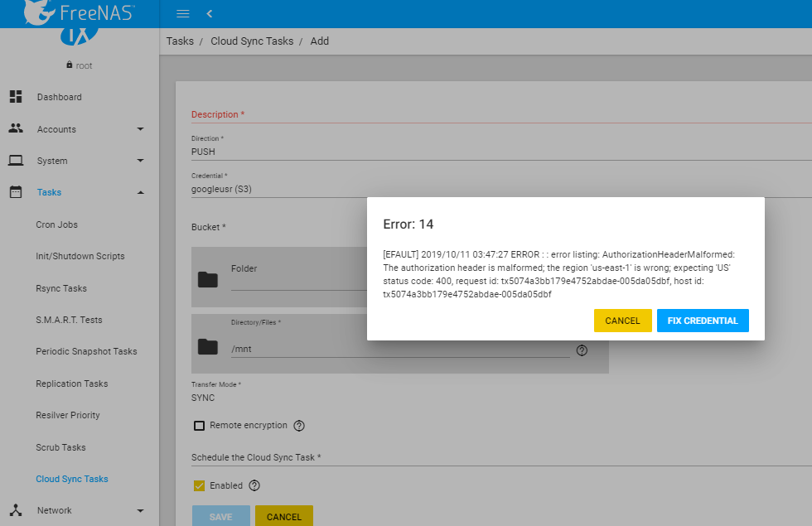Click the Bucket * field label
Viewport: 812px width, 526px height.
pos(208,227)
